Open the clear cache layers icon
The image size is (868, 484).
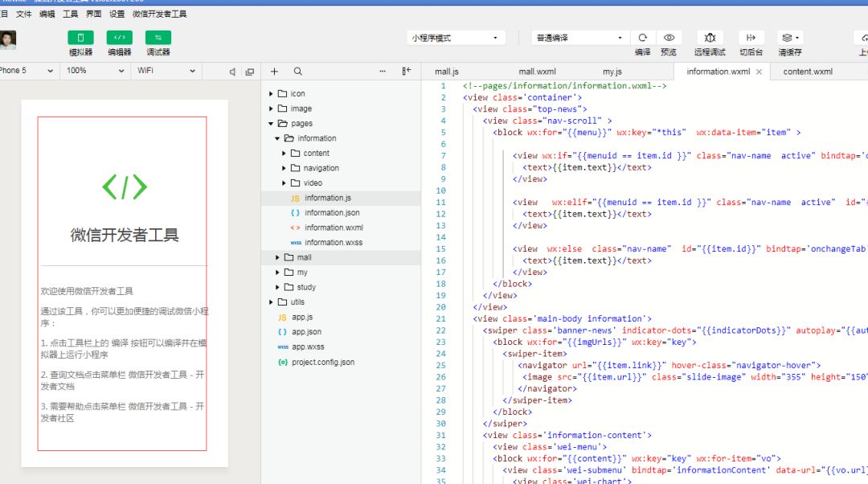pyautogui.click(x=790, y=38)
